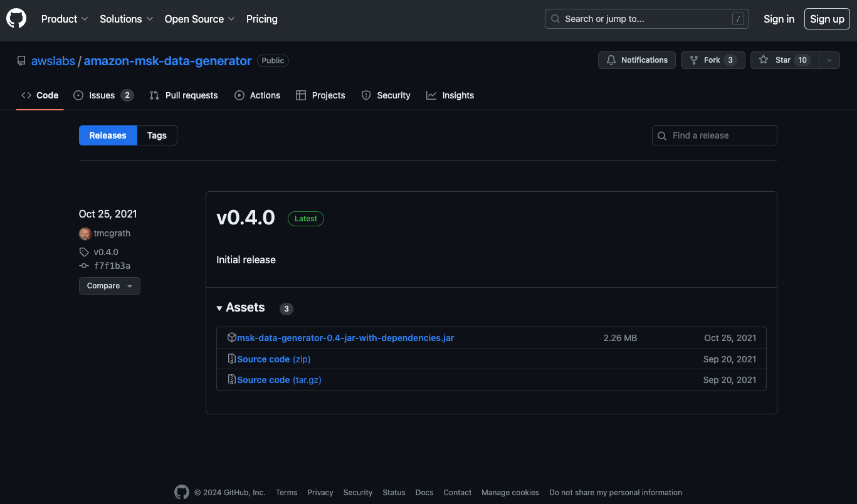Click the fork icon on the Fork button

click(693, 60)
